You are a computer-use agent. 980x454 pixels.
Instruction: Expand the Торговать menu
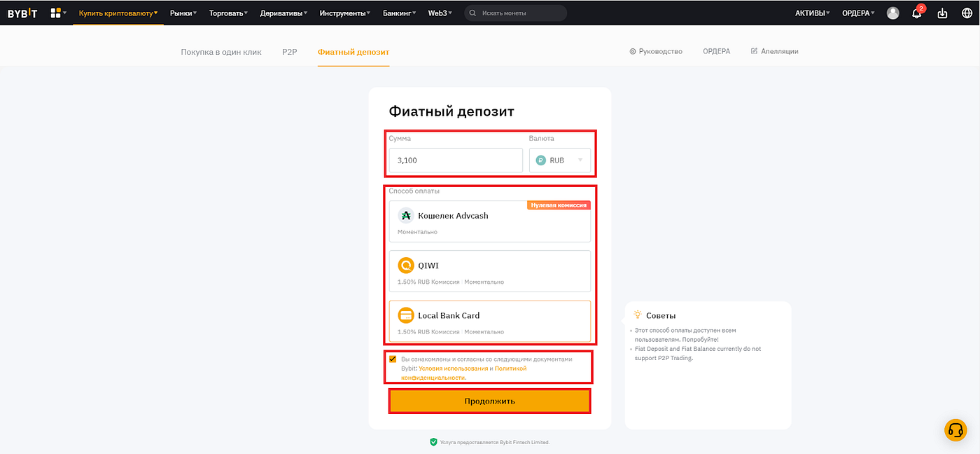228,13
